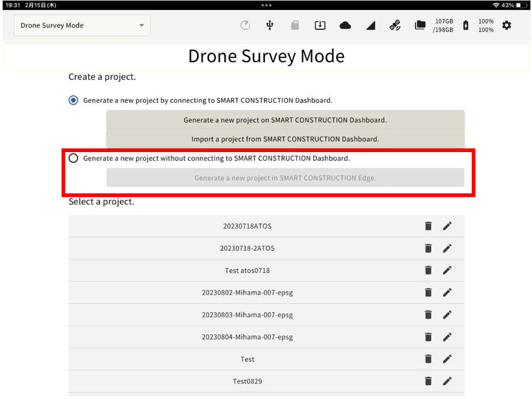Select project 20230718-2ATOS

click(x=247, y=248)
